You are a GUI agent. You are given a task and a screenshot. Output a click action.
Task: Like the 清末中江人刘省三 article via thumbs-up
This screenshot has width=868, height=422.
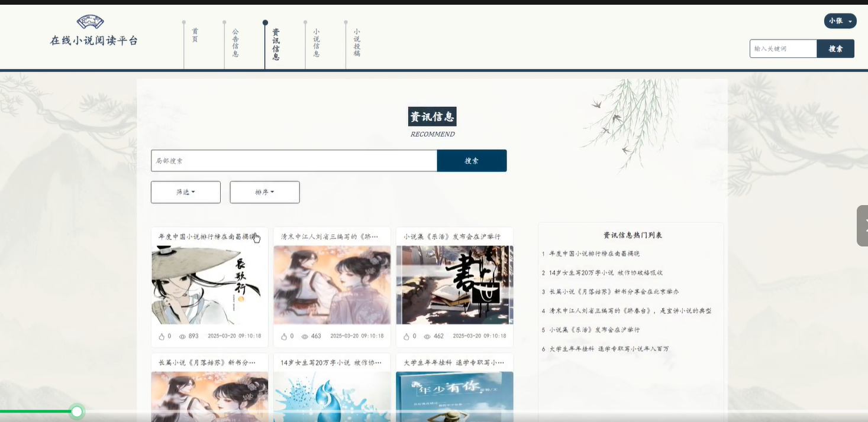click(x=284, y=336)
